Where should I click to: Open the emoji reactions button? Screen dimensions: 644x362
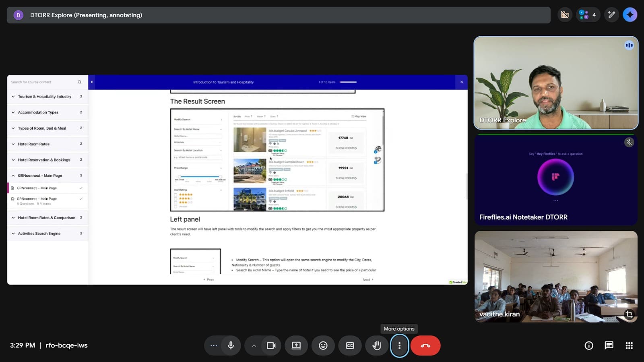pos(323,345)
